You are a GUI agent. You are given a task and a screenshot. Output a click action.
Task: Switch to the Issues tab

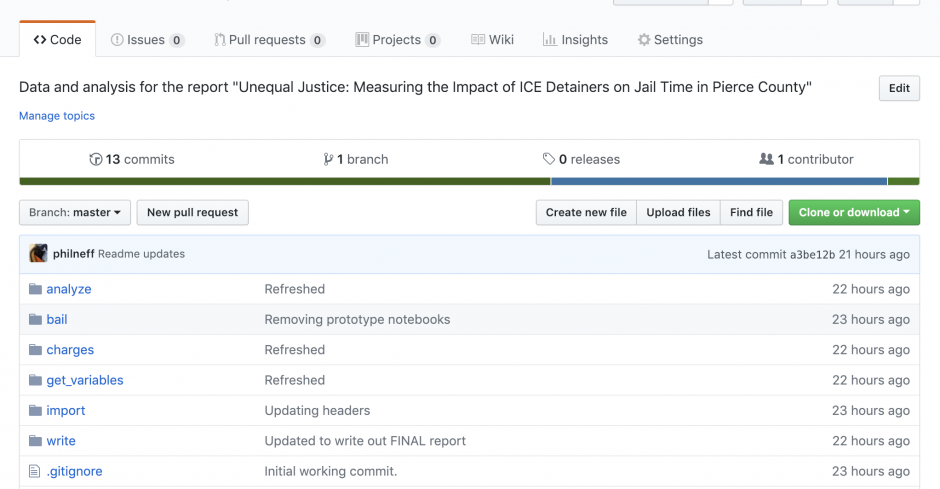147,40
